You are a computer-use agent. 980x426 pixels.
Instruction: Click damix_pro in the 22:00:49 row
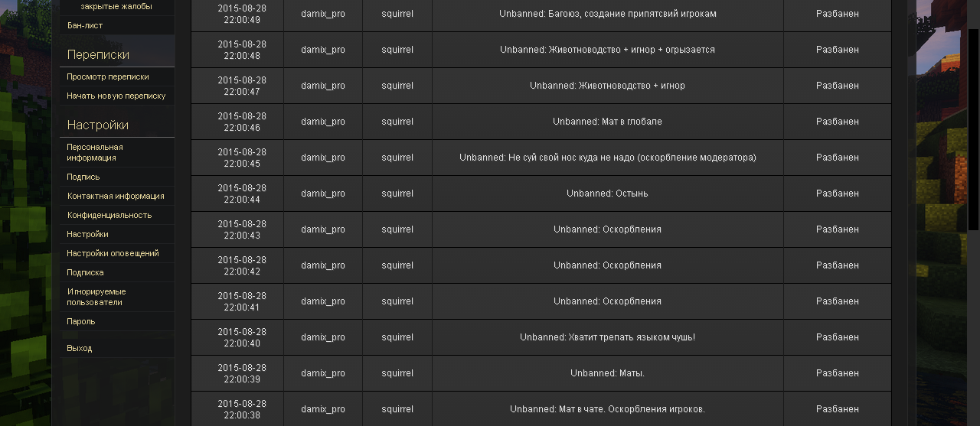tap(322, 14)
